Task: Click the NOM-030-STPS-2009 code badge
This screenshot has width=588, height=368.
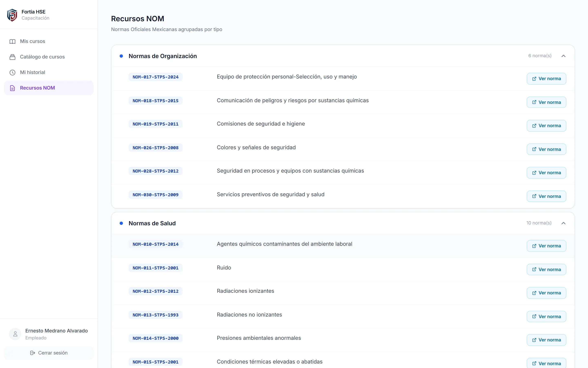Action: pos(156,194)
